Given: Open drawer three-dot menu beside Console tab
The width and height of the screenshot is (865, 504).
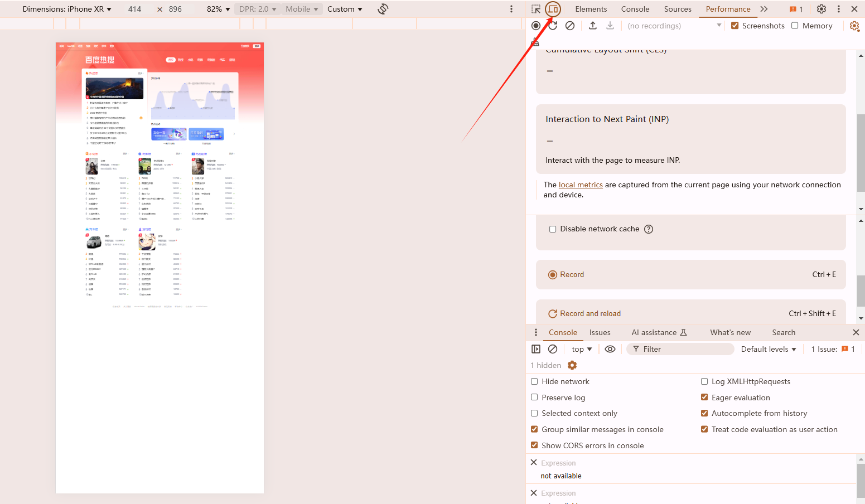Looking at the screenshot, I should (x=536, y=332).
